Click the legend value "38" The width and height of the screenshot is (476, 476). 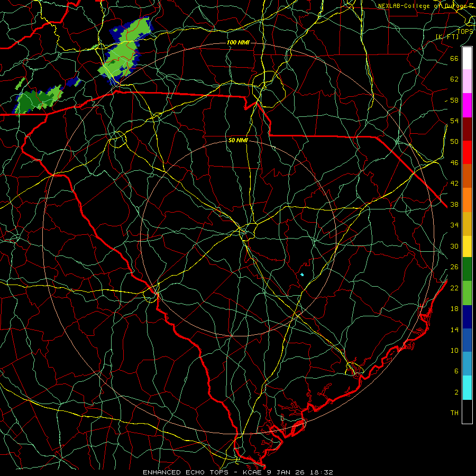coord(454,204)
